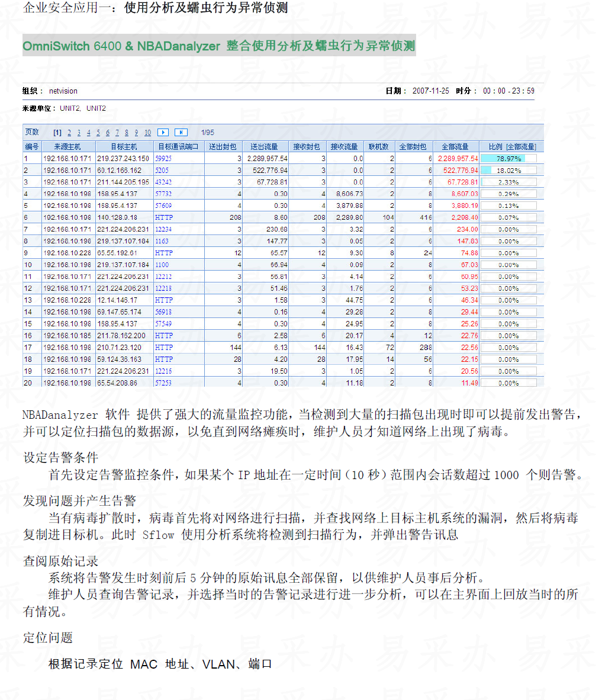Click the time range 00:00 - 23:59
Image resolution: width=602 pixels, height=700 pixels.
point(508,91)
